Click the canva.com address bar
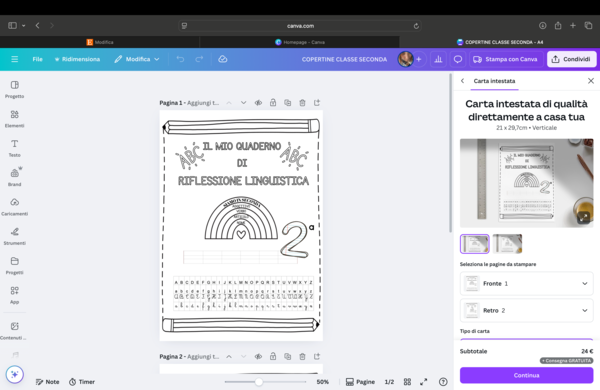600x390 pixels. (x=300, y=26)
